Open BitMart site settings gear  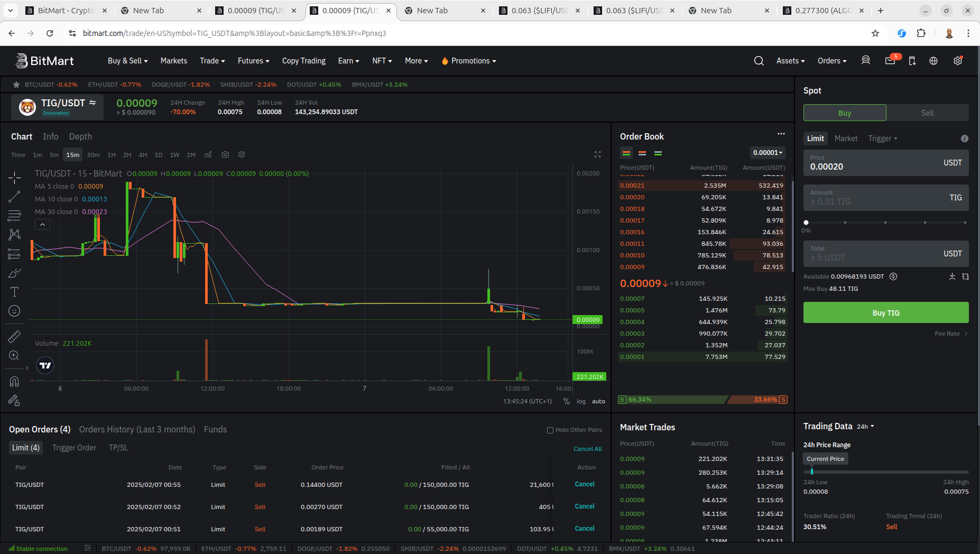pos(958,61)
